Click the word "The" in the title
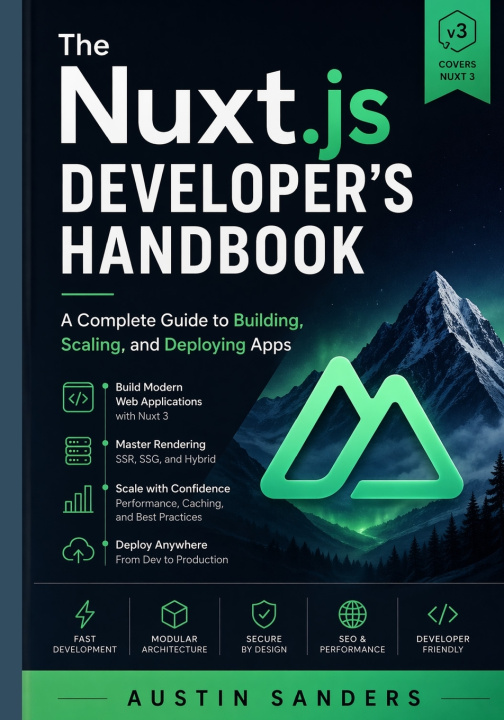Viewport: 504px width, 720px height. point(84,45)
